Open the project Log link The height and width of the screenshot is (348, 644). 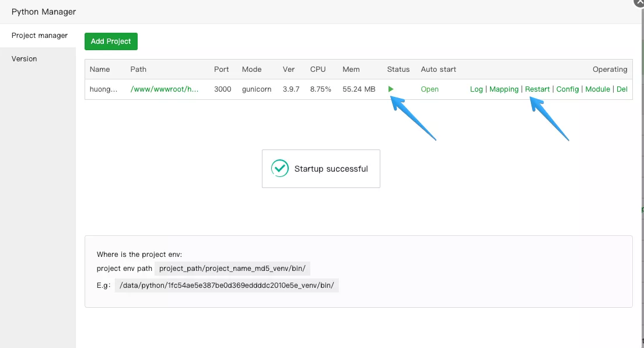click(476, 89)
